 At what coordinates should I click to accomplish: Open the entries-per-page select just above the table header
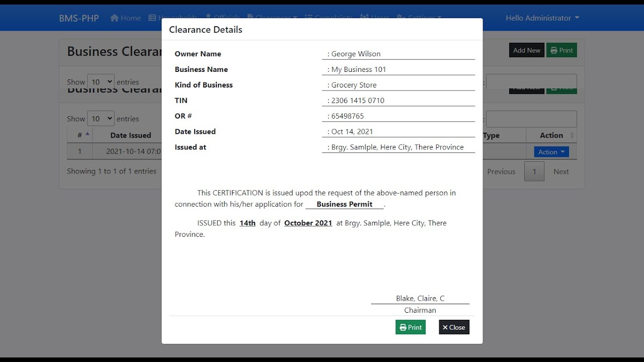[101, 119]
